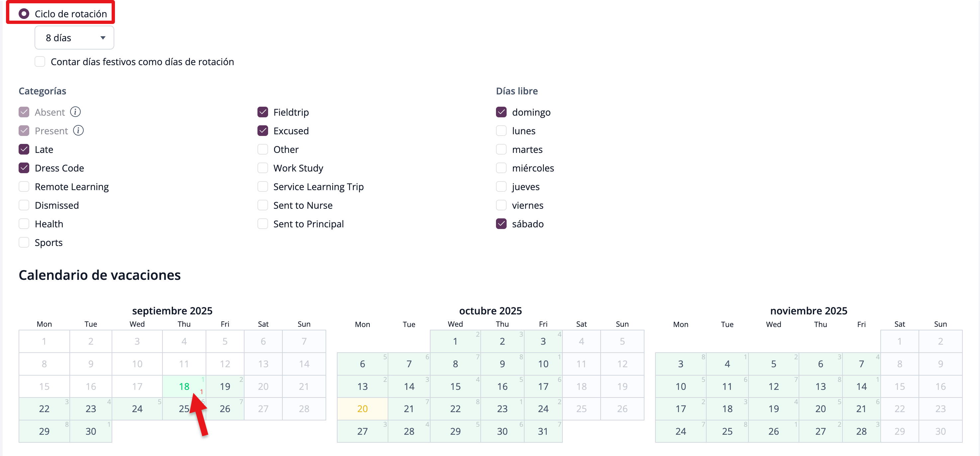The height and width of the screenshot is (456, 980).
Task: Check the Remote Learning category
Action: [x=24, y=186]
